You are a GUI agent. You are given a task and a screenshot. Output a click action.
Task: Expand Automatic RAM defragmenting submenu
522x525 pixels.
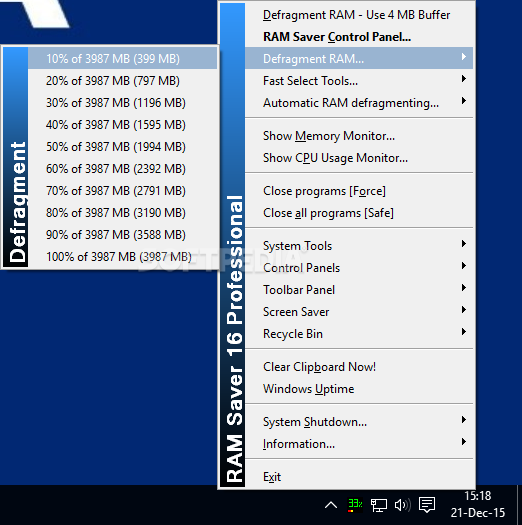point(359,103)
